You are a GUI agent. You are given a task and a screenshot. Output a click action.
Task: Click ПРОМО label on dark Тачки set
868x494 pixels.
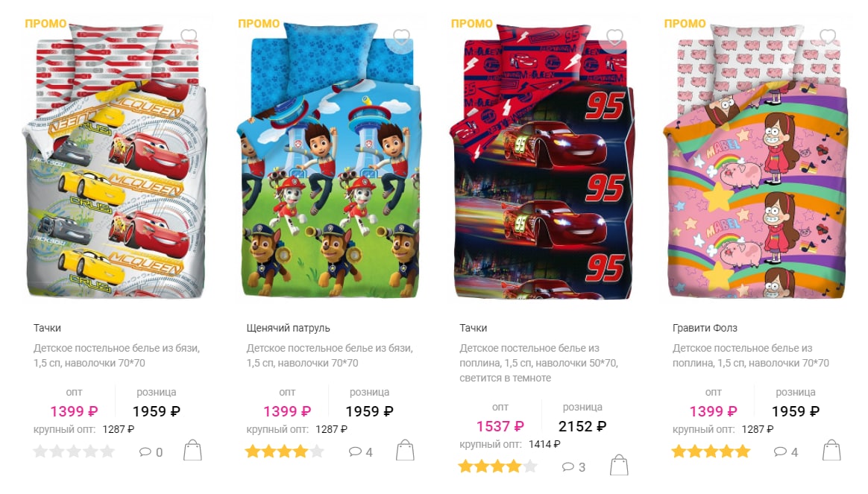pos(471,23)
